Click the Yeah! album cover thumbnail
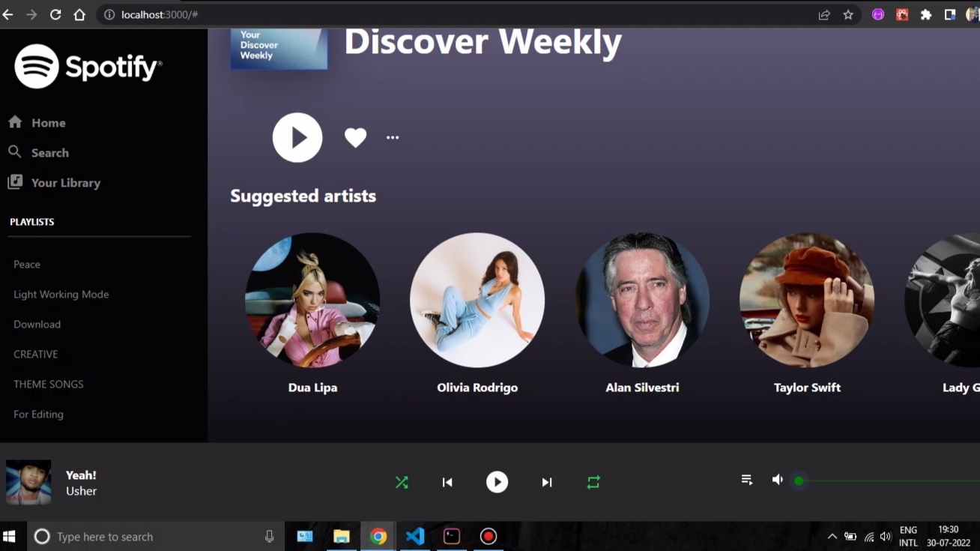Screen dimensions: 980x551 click(28, 482)
